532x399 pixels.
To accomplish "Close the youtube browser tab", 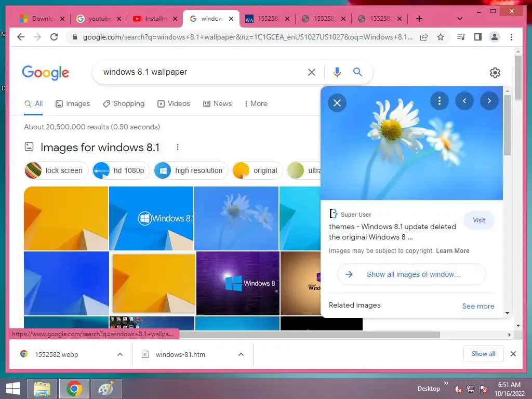I will pyautogui.click(x=119, y=19).
